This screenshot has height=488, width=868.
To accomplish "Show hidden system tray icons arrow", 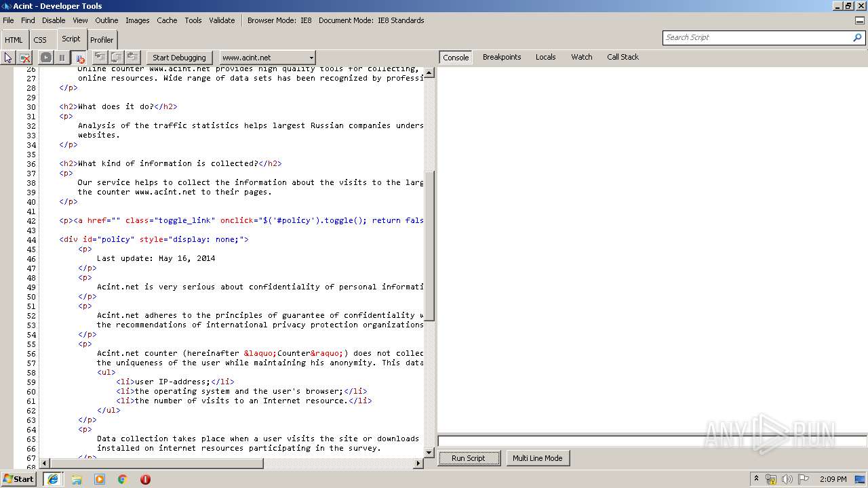I will point(756,479).
